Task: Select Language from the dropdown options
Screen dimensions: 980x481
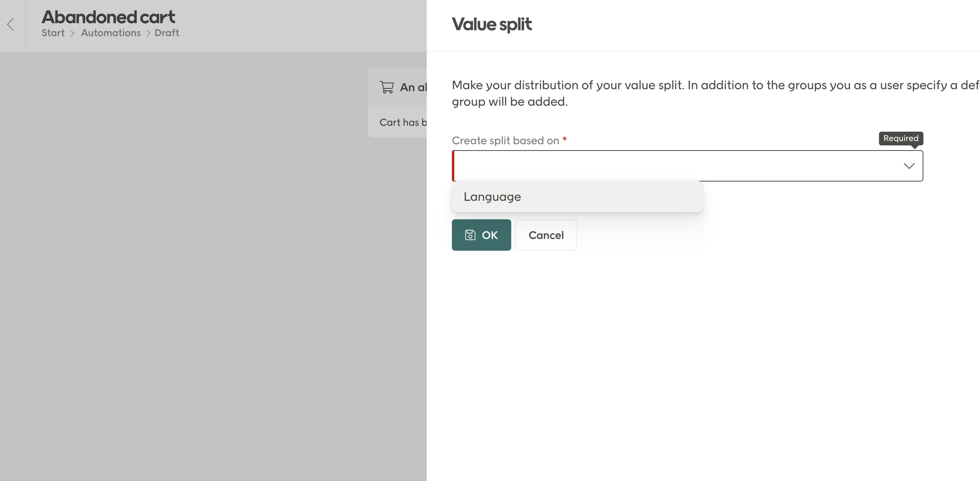Action: [x=492, y=196]
